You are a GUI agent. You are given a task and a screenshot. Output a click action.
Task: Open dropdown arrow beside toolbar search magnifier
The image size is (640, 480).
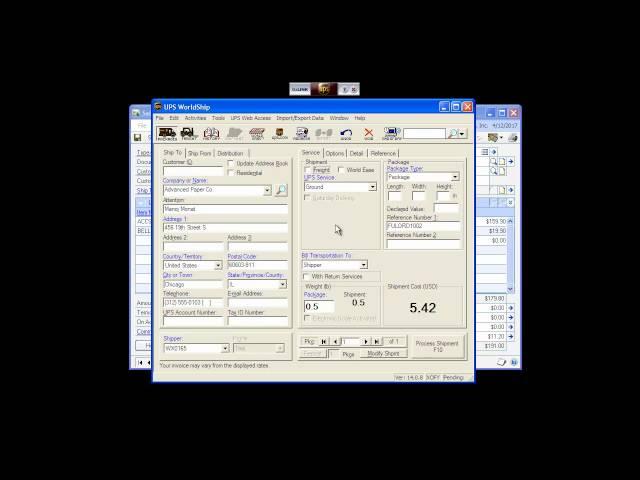(462, 133)
